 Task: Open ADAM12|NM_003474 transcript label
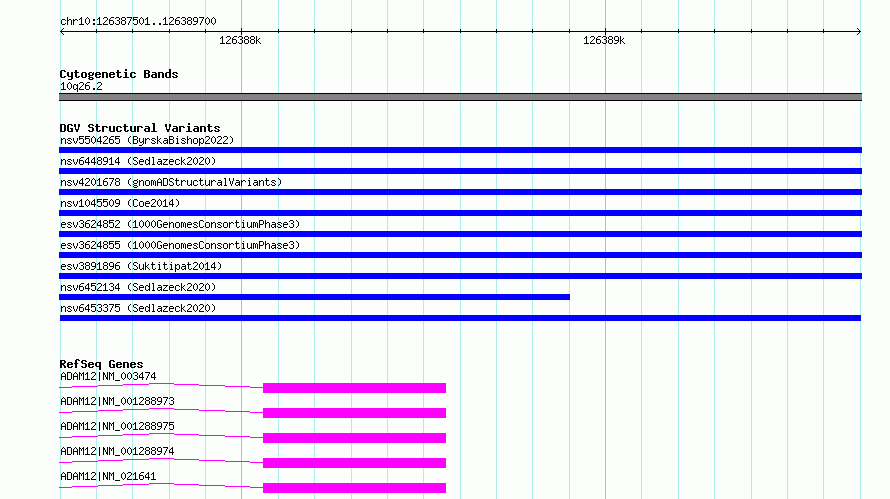pos(108,376)
